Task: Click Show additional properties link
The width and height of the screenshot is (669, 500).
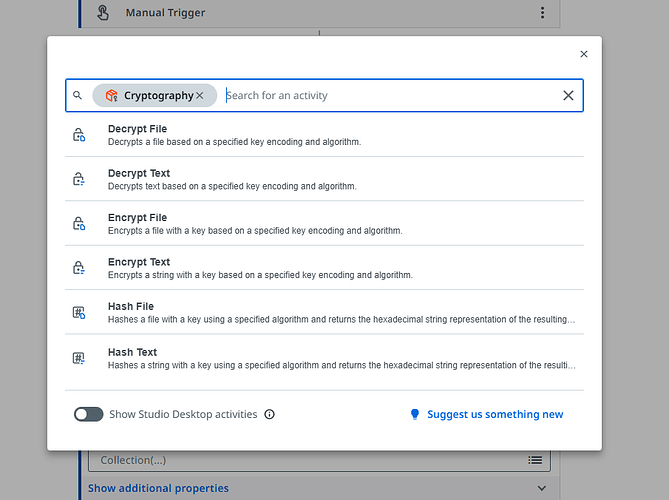Action: click(x=158, y=488)
